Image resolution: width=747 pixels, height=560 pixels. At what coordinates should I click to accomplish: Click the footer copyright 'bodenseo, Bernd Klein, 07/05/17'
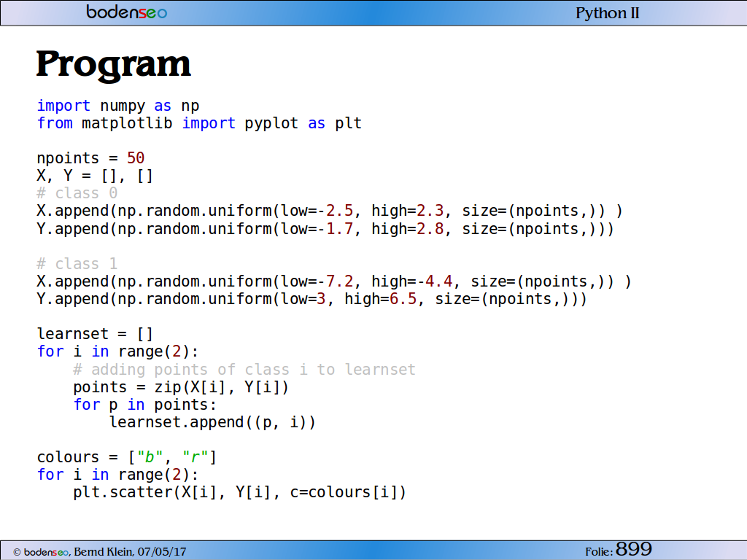(x=99, y=552)
